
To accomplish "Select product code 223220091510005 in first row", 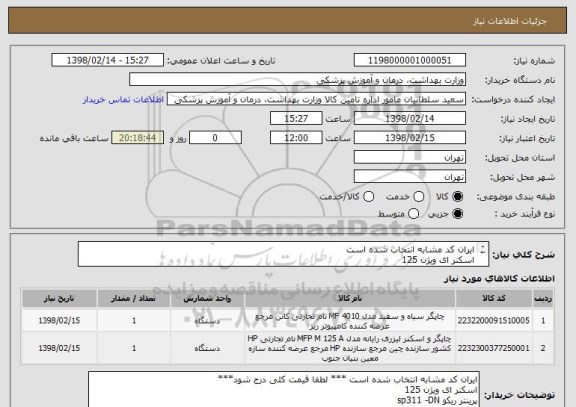I will 494,321.
